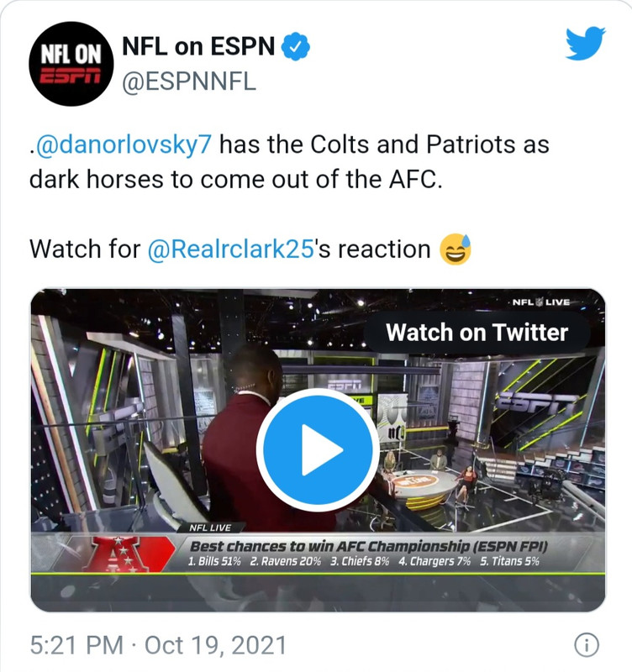Viewport: 632px width, 672px height.
Task: Click the Twitter bird logo
Action: 585,44
